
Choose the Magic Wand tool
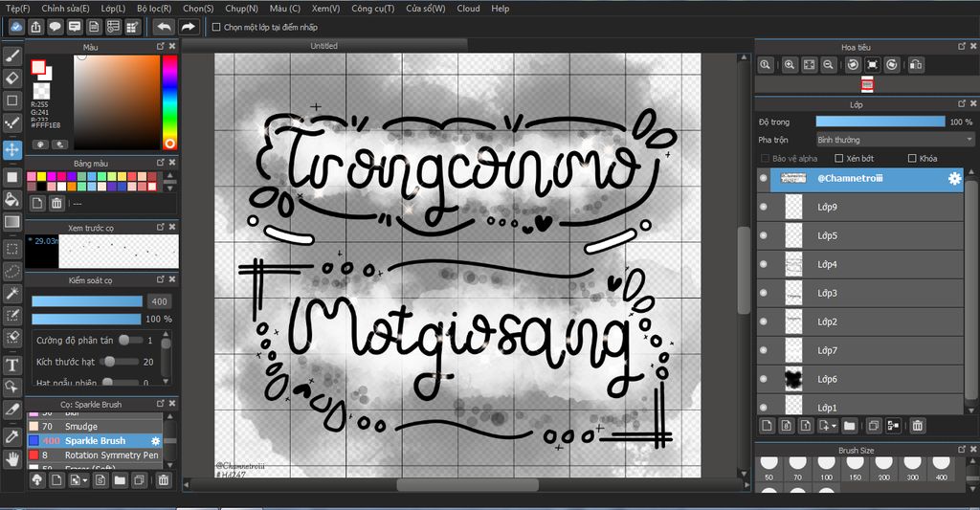pyautogui.click(x=11, y=293)
